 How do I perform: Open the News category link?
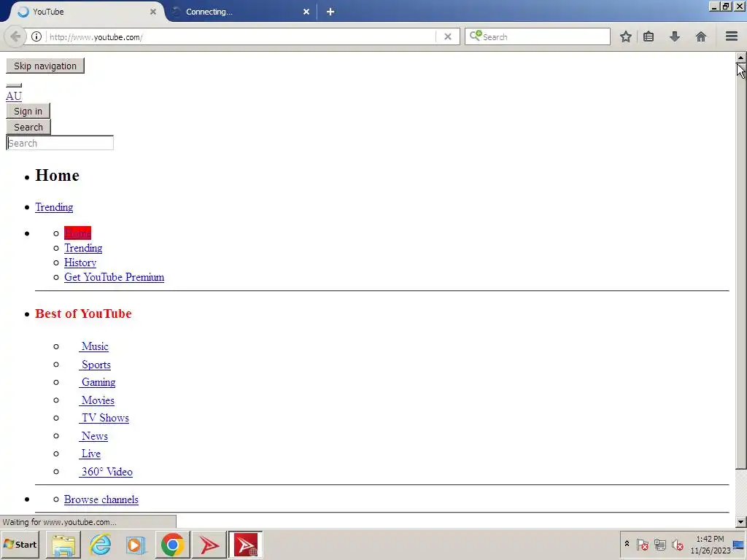(93, 436)
